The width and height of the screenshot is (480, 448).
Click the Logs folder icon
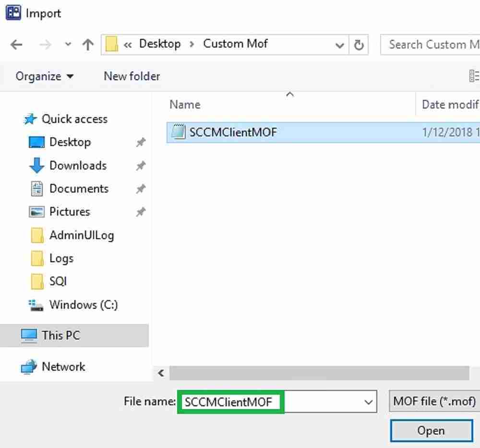click(x=37, y=258)
